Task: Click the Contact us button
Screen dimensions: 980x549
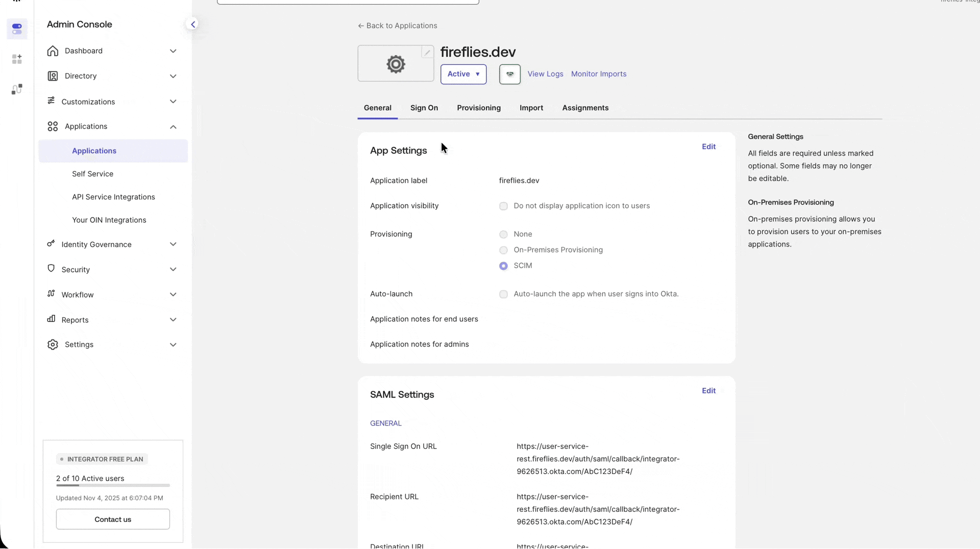Action: click(113, 519)
